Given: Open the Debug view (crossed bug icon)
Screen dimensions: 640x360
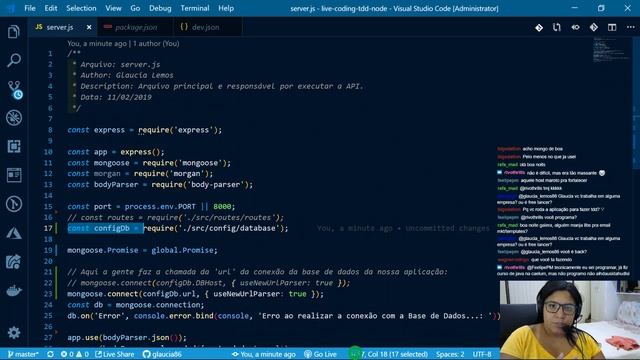Looking at the screenshot, I should tap(13, 118).
